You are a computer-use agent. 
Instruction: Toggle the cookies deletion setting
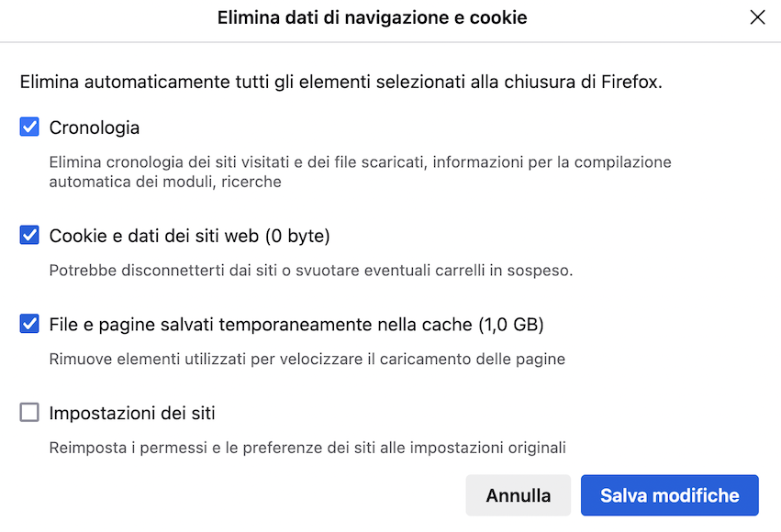[28, 235]
